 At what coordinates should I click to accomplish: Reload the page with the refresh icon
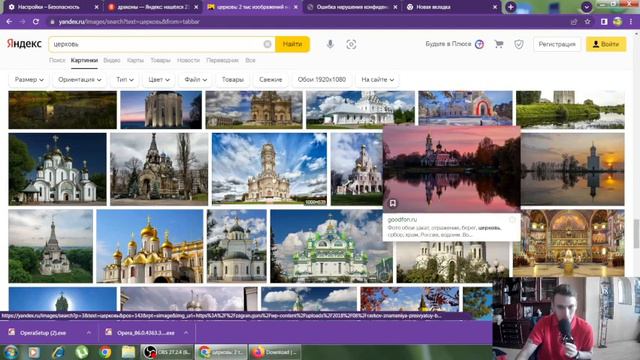pyautogui.click(x=36, y=21)
